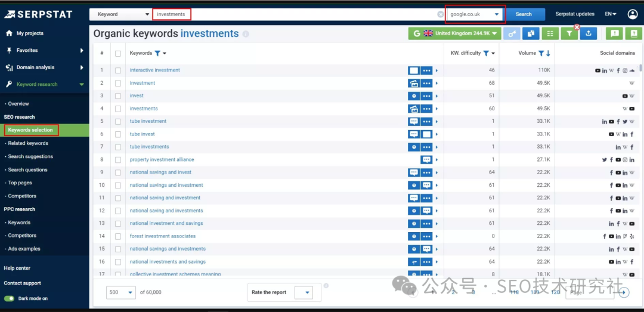Open the user profile avatar icon
The width and height of the screenshot is (644, 312).
click(632, 14)
